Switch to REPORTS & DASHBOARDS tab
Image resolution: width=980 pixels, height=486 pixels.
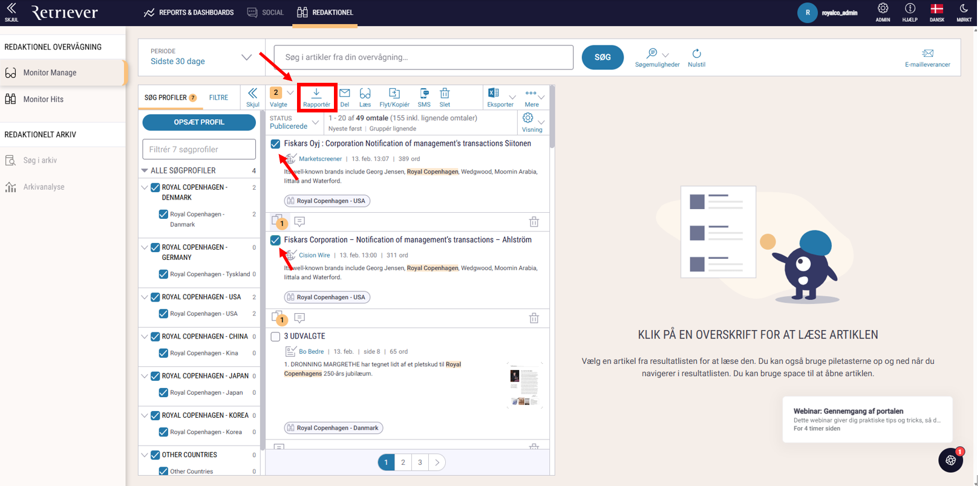click(189, 12)
